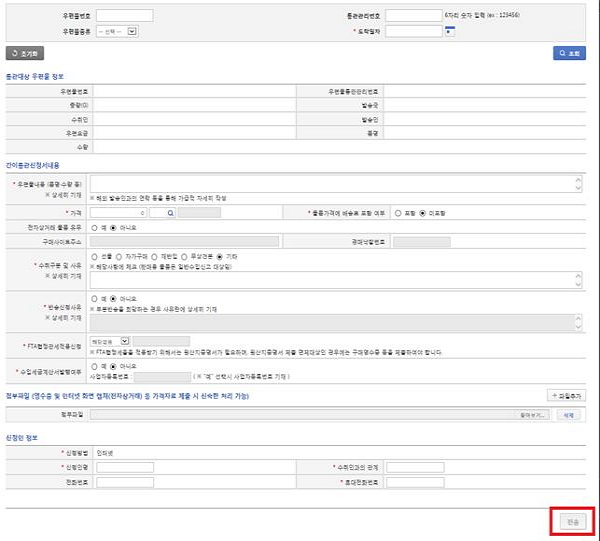The width and height of the screenshot is (600, 541).
Task: Select 예 for 전자상거래 물품 유무
Action: [x=93, y=227]
